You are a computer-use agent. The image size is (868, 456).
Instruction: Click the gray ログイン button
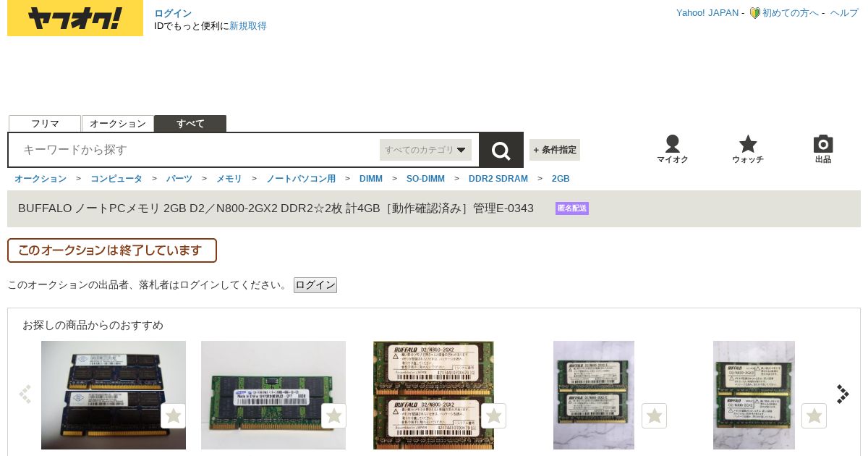(315, 285)
